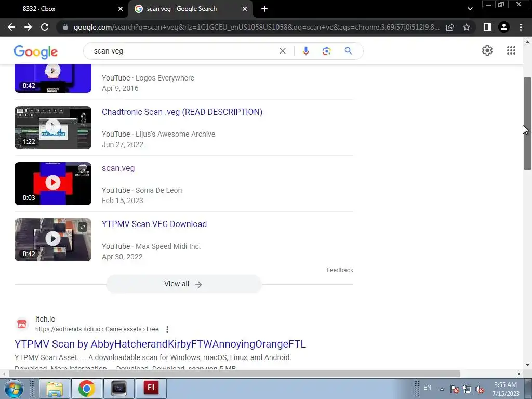This screenshot has width=532, height=399.
Task: Open the video app taskbar icon
Action: [119, 389]
